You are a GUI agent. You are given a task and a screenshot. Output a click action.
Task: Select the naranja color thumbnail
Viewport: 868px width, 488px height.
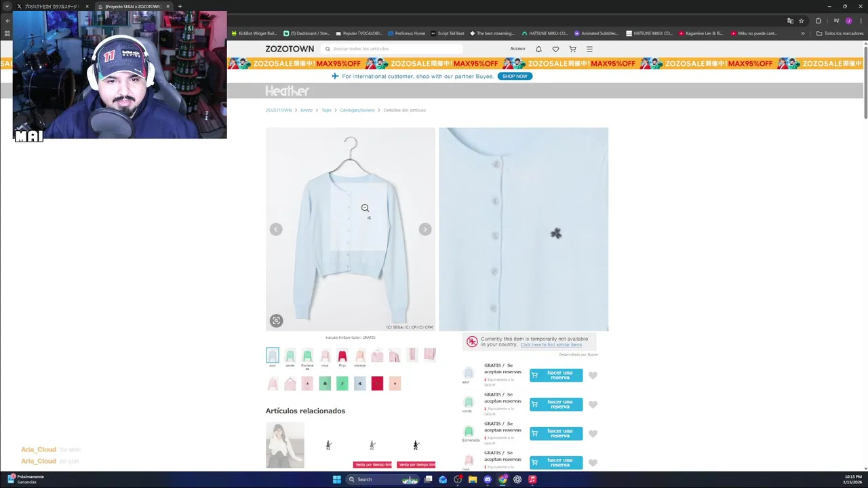[360, 355]
